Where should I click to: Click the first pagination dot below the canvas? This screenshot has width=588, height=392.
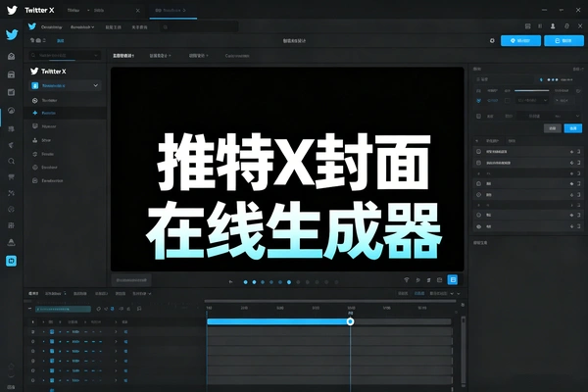[x=246, y=282]
